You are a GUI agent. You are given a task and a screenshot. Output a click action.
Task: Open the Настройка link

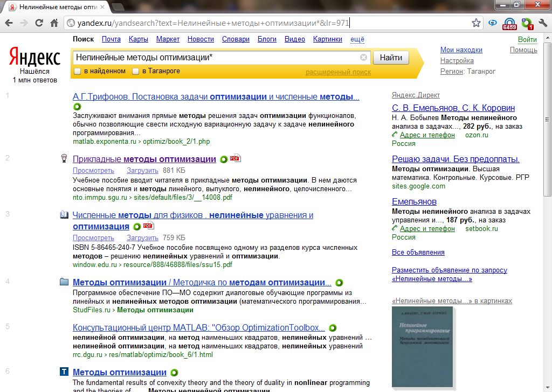click(x=457, y=60)
